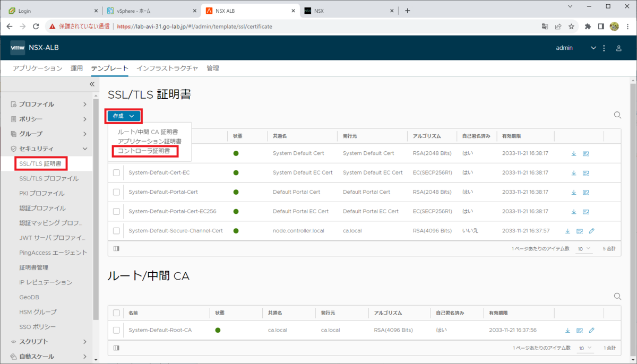Image resolution: width=637 pixels, height=364 pixels.
Task: Open 認証プロファイル in sidebar
Action: 42,209
